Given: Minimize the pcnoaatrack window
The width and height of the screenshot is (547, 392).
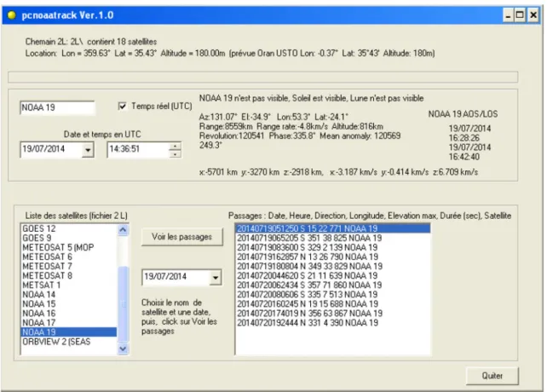Looking at the screenshot, I should tap(509, 15).
